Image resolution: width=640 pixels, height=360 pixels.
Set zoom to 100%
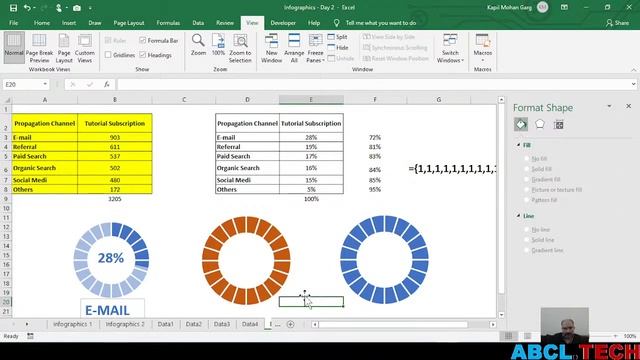click(x=218, y=45)
